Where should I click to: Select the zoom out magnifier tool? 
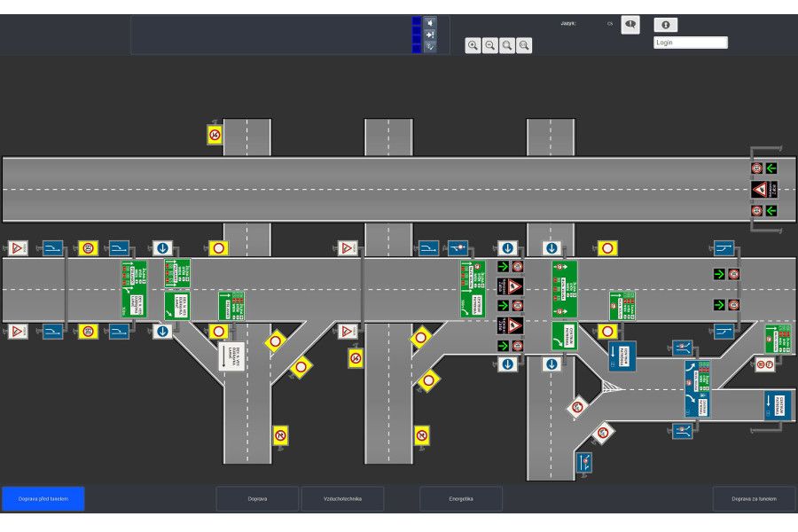(x=489, y=44)
